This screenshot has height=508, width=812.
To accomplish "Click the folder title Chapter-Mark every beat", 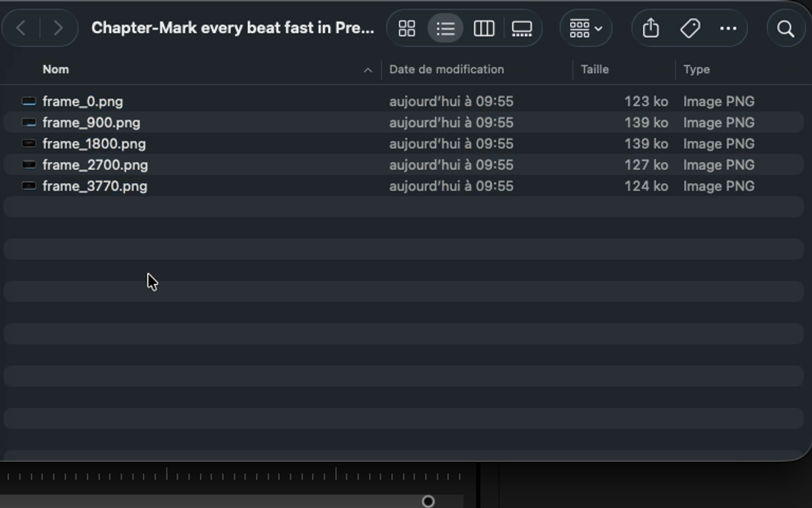I will (x=232, y=28).
